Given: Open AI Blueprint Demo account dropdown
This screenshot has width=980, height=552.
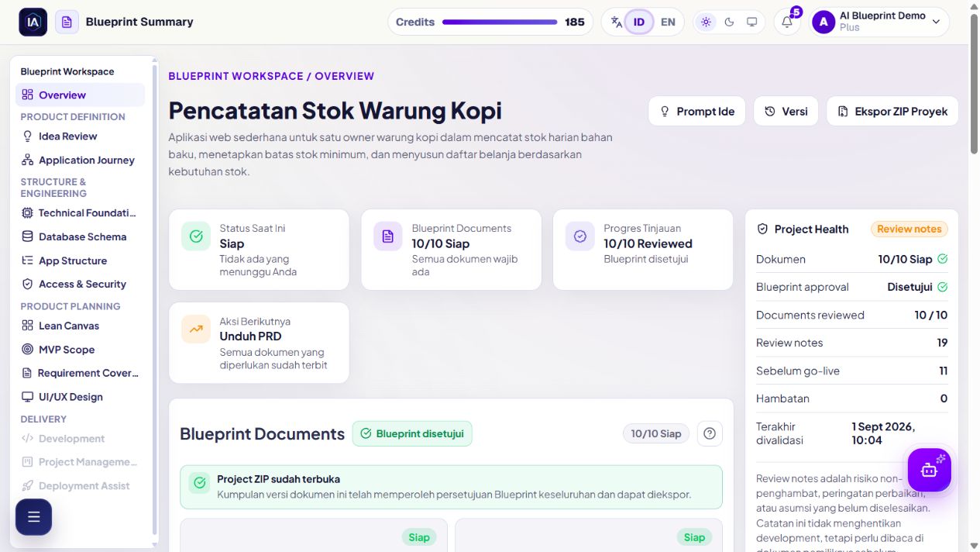Looking at the screenshot, I should click(x=880, y=22).
